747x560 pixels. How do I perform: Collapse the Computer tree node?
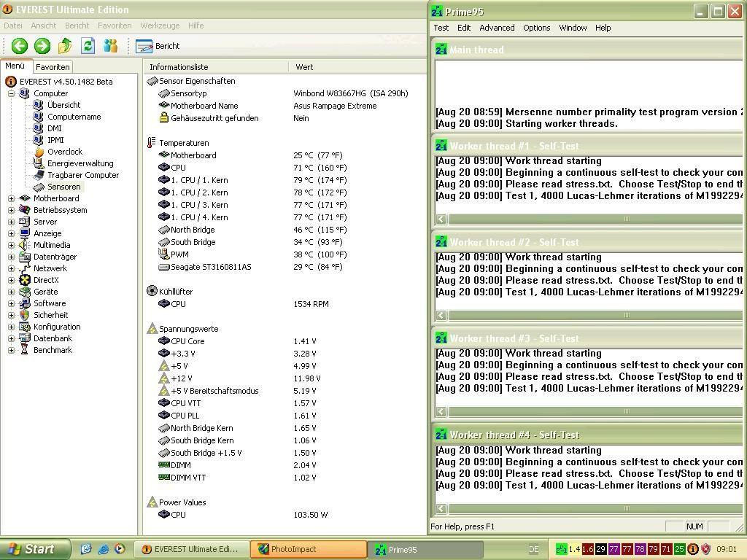pos(11,94)
